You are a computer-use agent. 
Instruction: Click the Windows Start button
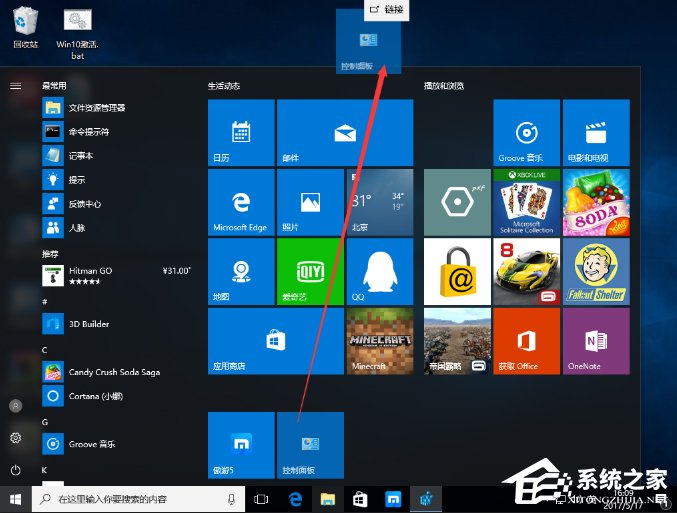tap(15, 498)
